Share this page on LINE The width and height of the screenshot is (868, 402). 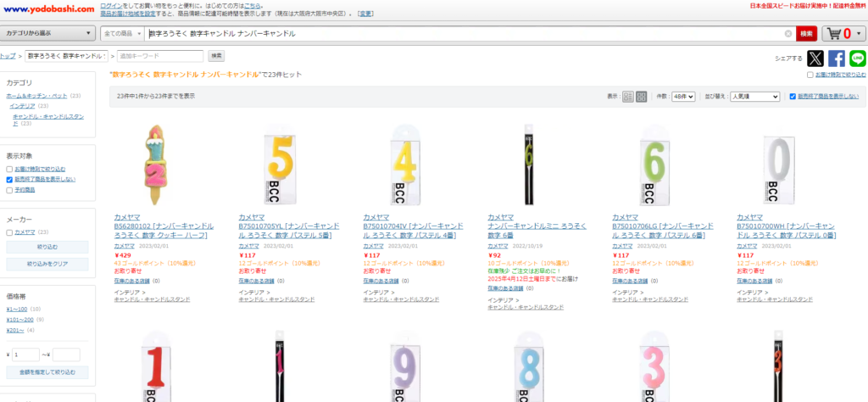click(858, 59)
